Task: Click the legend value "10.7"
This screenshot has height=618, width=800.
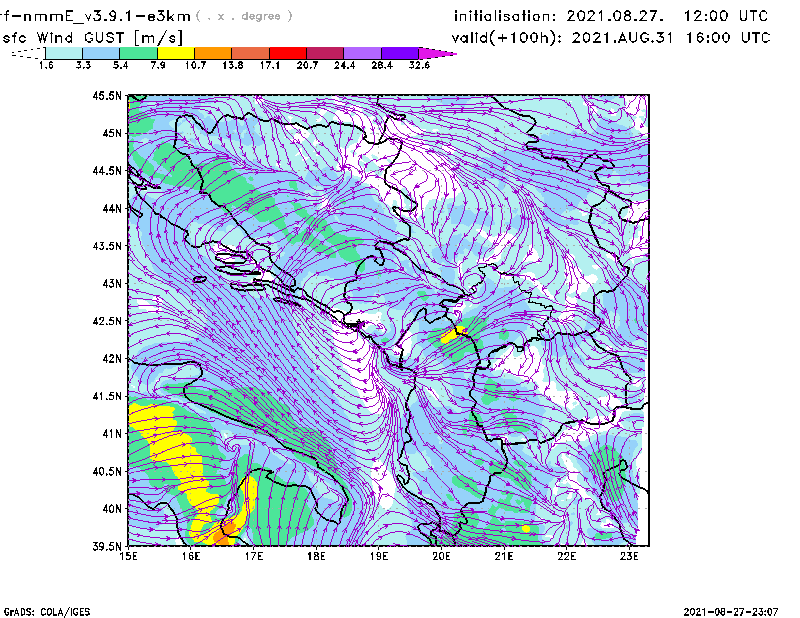Action: pos(195,65)
